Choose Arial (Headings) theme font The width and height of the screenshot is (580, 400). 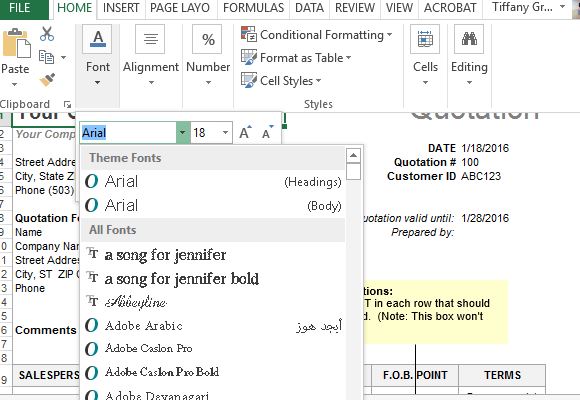tap(213, 182)
